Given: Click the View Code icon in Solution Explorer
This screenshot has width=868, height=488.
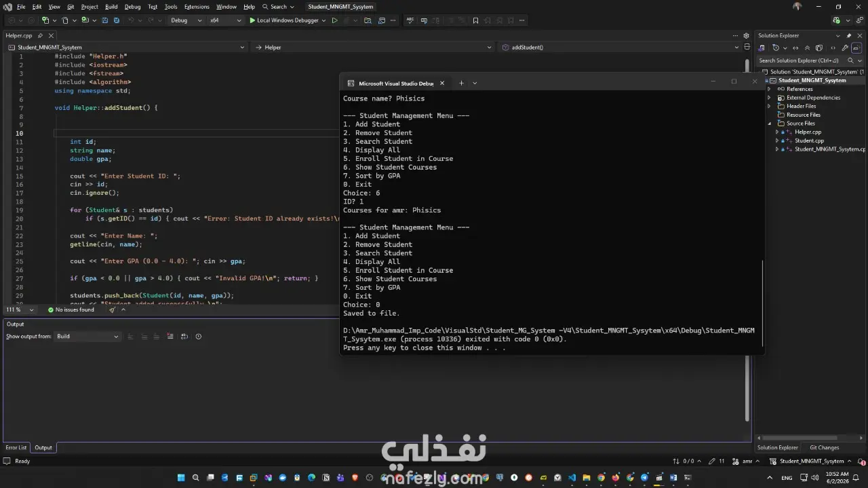Looking at the screenshot, I should 833,48.
